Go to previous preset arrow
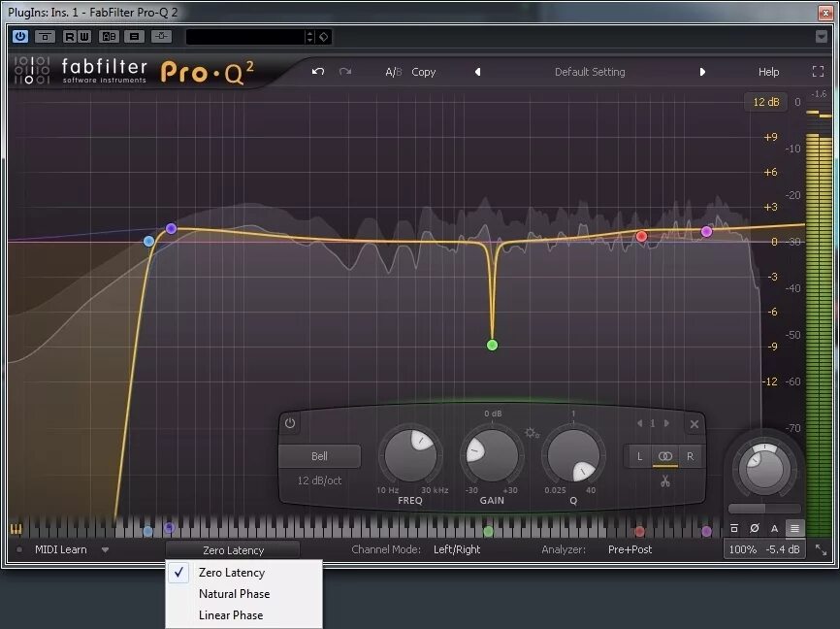The height and width of the screenshot is (629, 840). 477,72
